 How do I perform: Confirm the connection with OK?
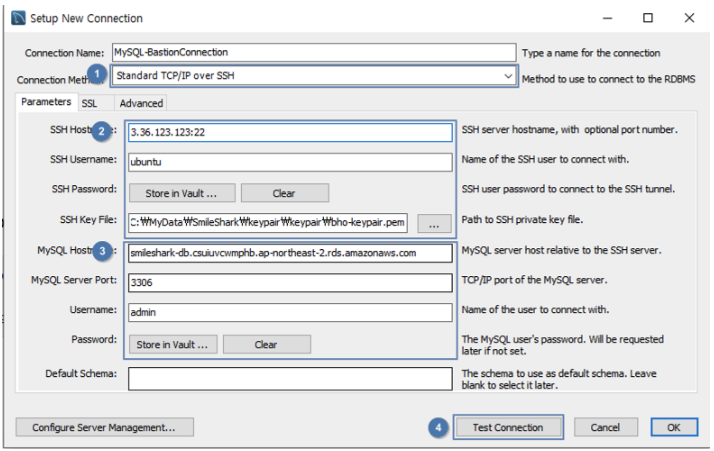point(673,427)
